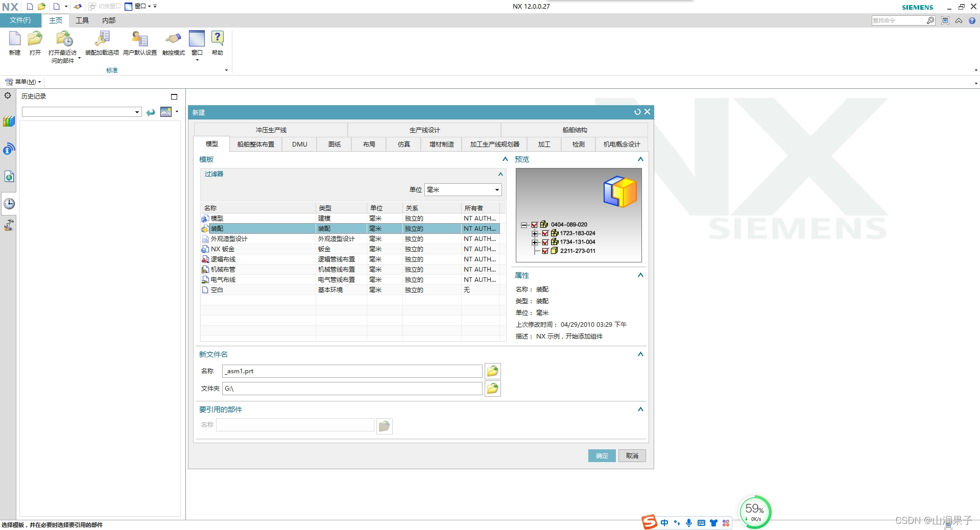This screenshot has width=980, height=530.
Task: Browse for new file name with folder icon
Action: click(492, 371)
